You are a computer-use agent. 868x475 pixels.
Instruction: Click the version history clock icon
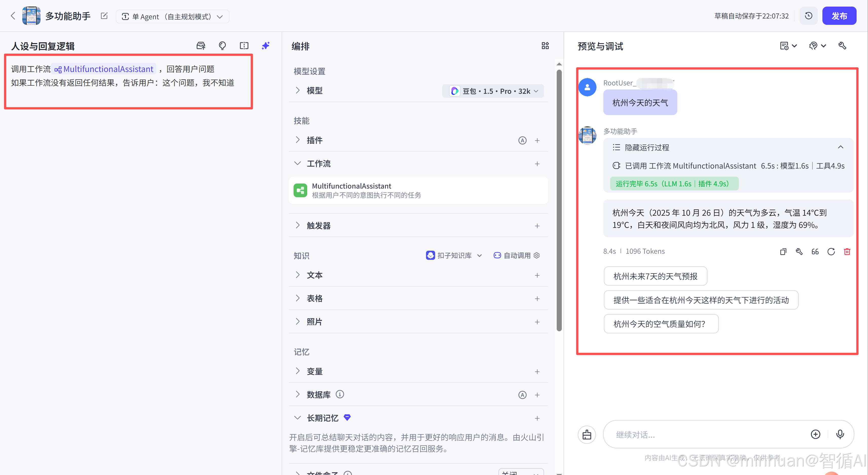coord(808,16)
